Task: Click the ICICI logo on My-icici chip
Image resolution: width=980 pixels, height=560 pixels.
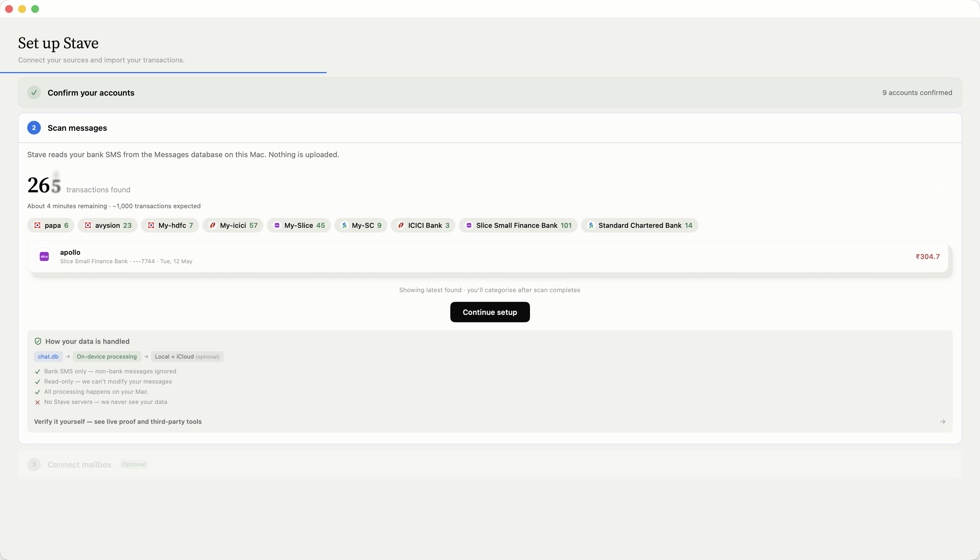Action: 213,225
